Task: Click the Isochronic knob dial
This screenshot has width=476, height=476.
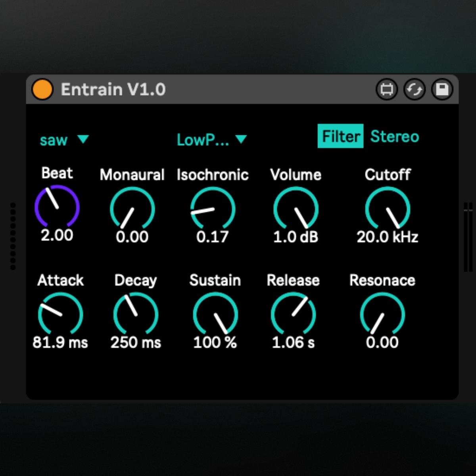Action: point(213,209)
